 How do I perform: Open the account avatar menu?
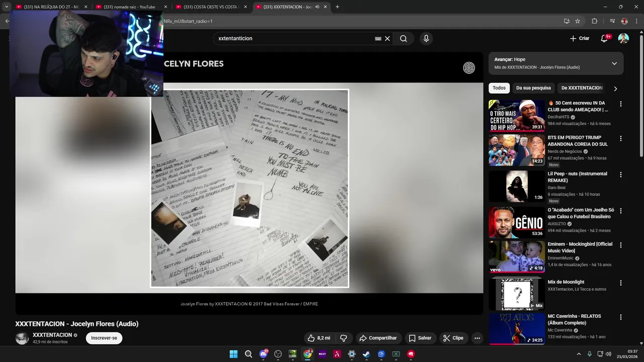[623, 38]
